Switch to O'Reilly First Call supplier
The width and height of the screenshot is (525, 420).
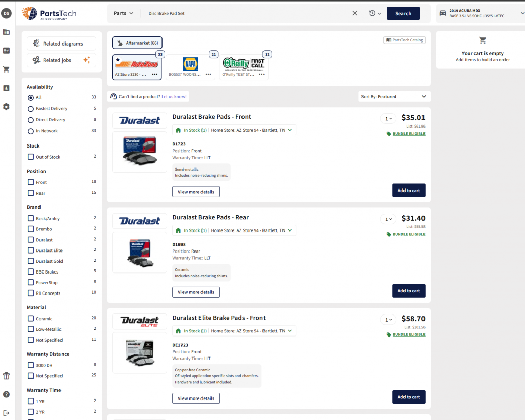[x=245, y=67]
